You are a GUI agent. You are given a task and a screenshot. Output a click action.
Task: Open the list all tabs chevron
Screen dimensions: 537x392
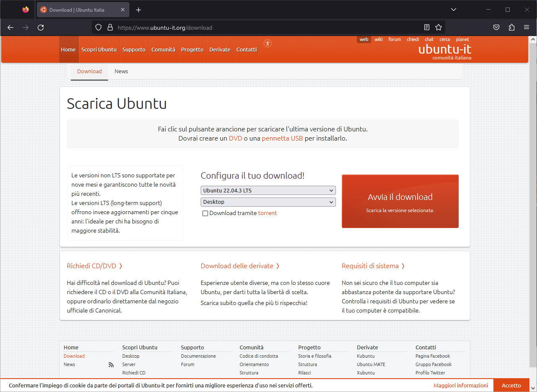click(454, 10)
